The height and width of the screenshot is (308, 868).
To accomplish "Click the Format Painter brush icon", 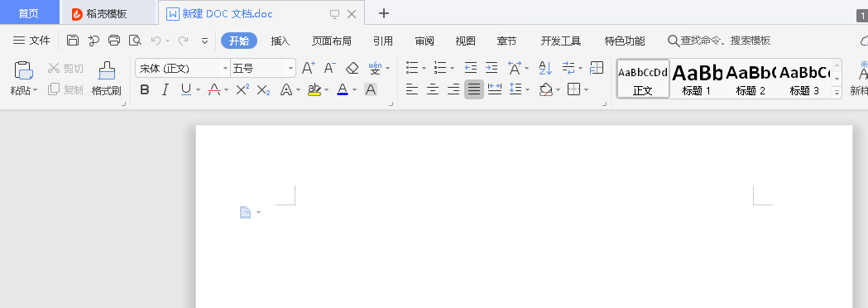I will coord(106,70).
